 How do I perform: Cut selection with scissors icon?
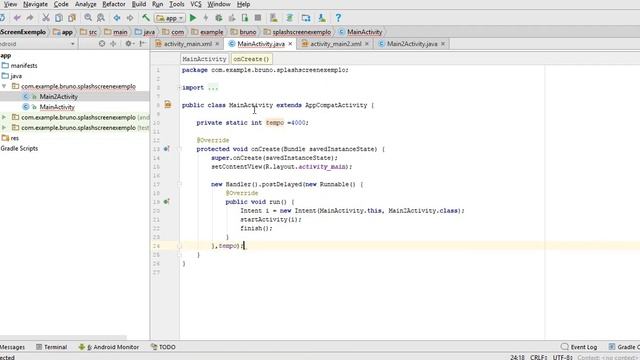point(46,18)
